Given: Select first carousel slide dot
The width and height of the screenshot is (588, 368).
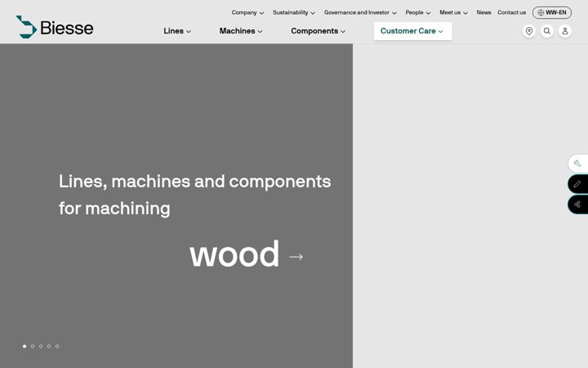Looking at the screenshot, I should (24, 346).
